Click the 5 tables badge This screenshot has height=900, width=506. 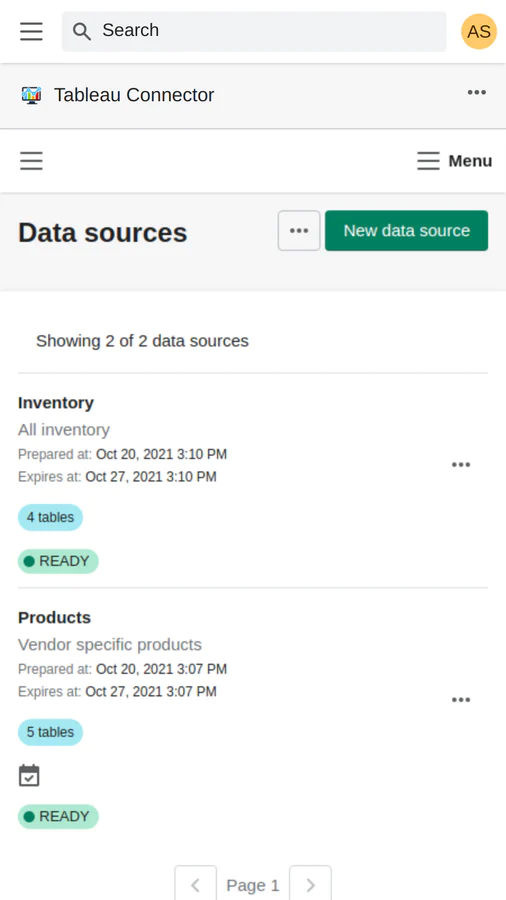[50, 732]
